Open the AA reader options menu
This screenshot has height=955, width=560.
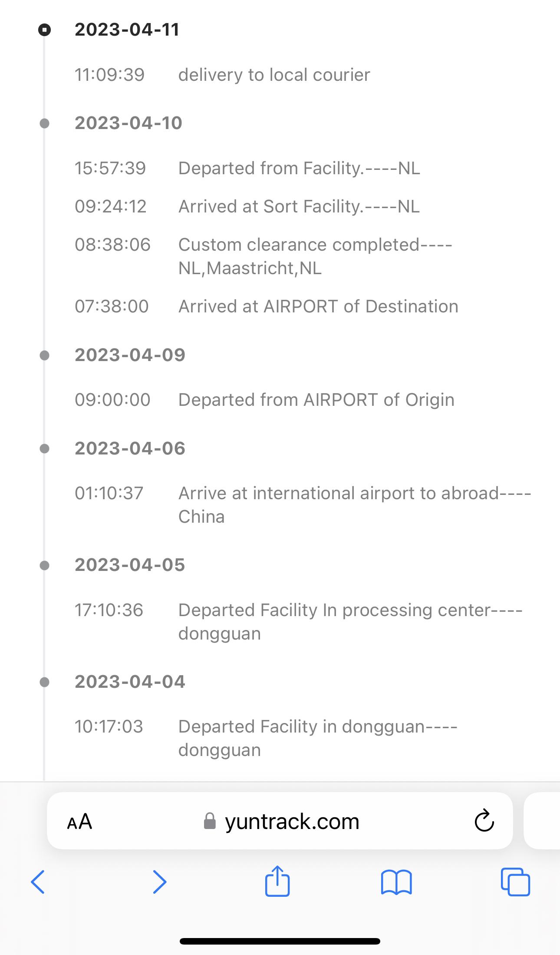coord(80,821)
